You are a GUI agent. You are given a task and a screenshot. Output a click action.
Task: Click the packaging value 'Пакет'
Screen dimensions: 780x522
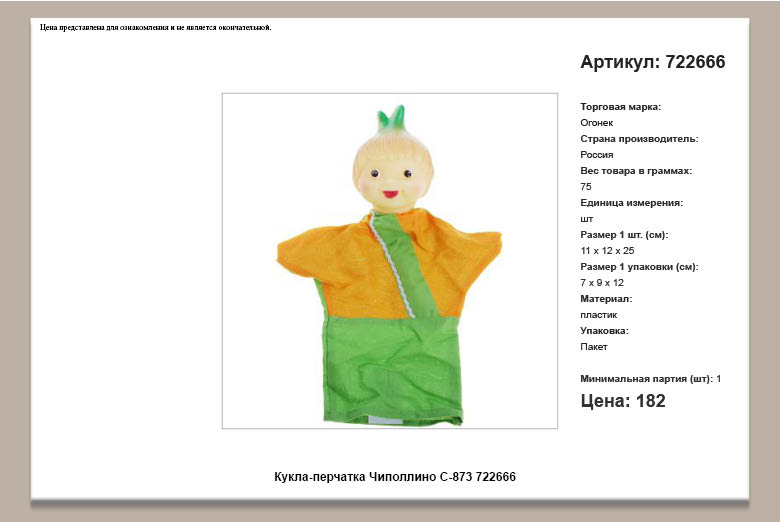tap(593, 346)
